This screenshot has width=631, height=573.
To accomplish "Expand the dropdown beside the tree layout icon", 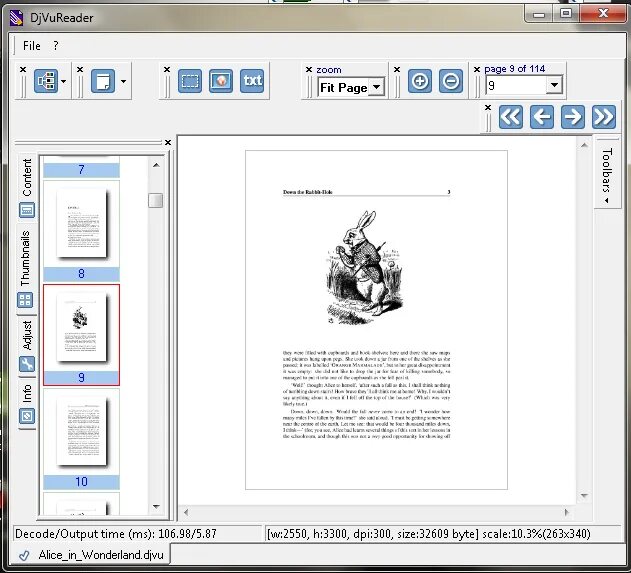I will [x=64, y=81].
